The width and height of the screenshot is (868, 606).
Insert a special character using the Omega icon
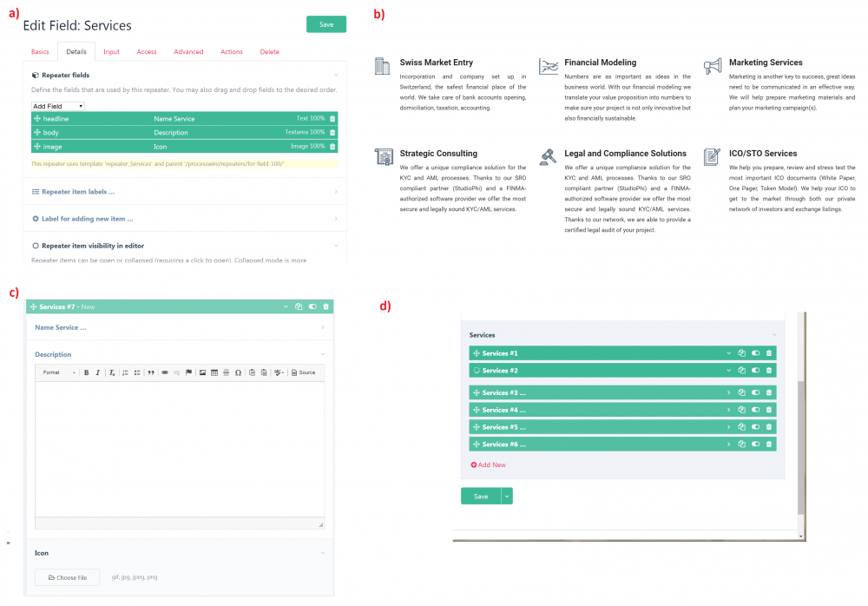click(x=237, y=372)
